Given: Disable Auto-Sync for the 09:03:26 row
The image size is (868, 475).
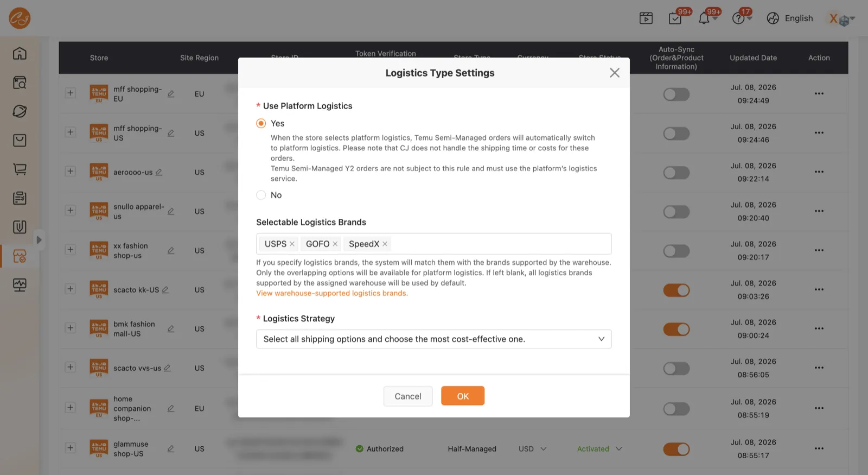Looking at the screenshot, I should click(676, 290).
